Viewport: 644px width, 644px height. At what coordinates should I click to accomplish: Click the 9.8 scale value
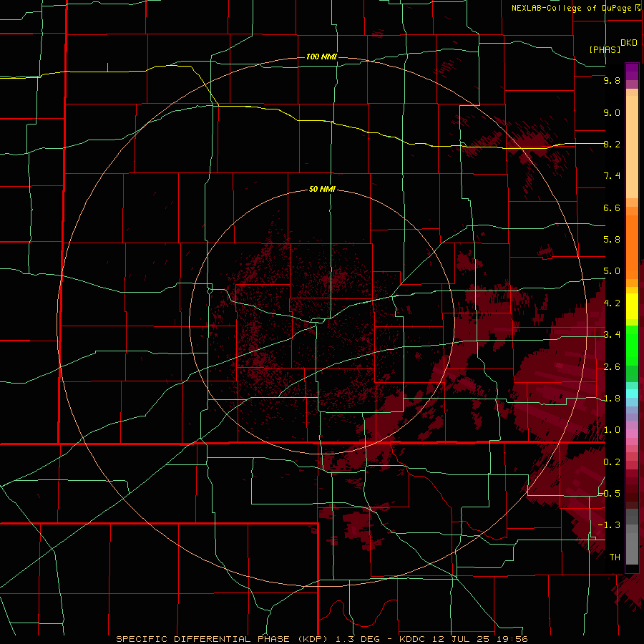pyautogui.click(x=612, y=81)
